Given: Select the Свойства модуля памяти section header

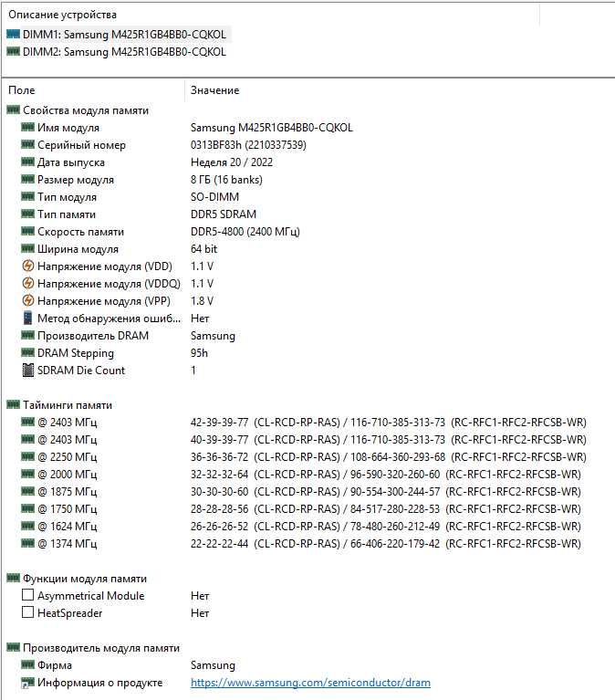Looking at the screenshot, I should pos(86,110).
